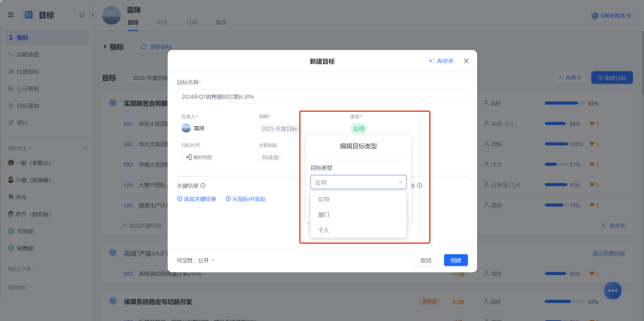Click 霜降 profile avatar in header
The width and height of the screenshot is (644, 321).
coord(112,15)
